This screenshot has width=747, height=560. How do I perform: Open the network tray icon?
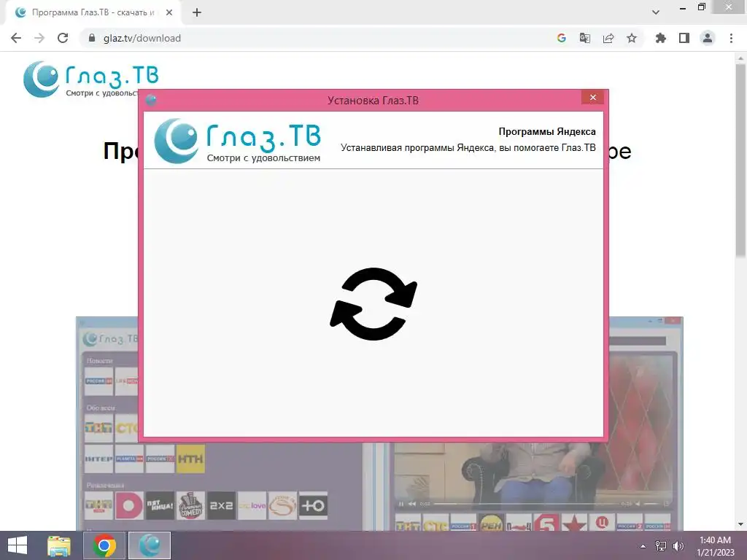(661, 546)
